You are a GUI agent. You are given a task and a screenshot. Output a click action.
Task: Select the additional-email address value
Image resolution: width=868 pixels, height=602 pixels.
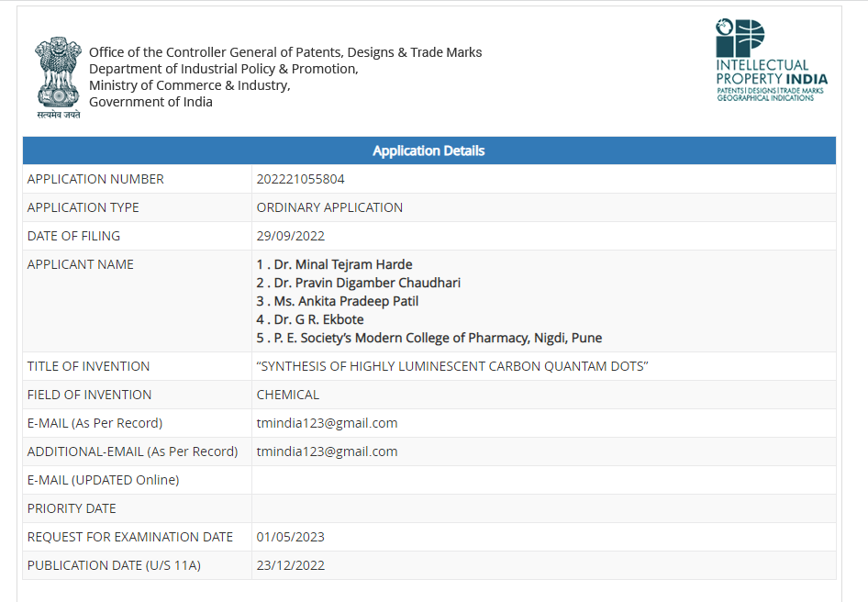point(327,451)
